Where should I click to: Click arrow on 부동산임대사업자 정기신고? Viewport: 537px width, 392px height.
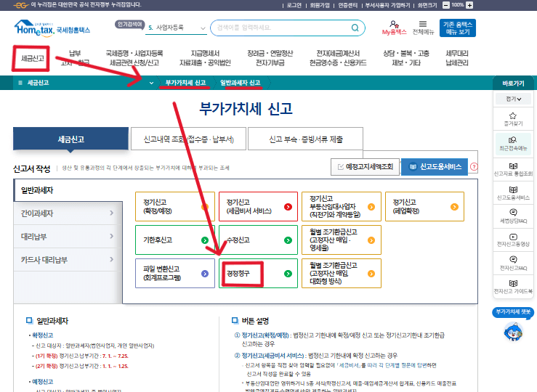click(x=371, y=207)
